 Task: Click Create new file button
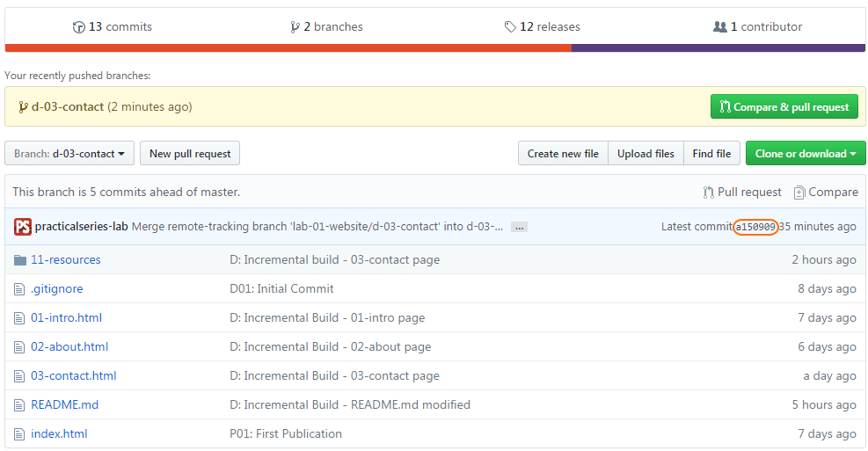click(x=563, y=153)
